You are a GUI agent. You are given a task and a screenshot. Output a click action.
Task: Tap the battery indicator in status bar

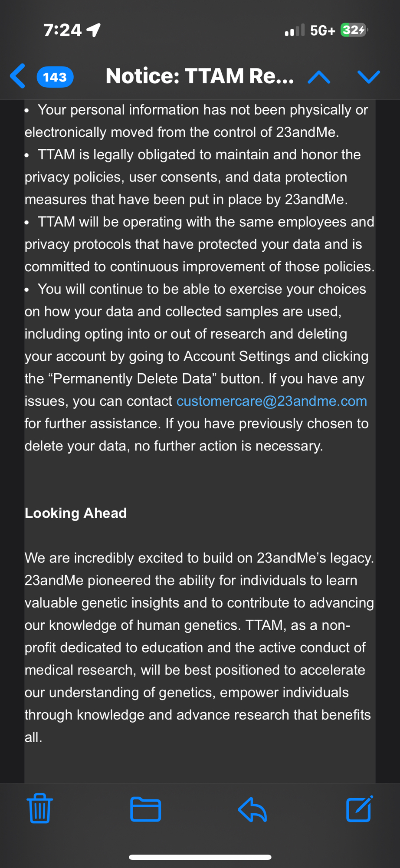click(x=354, y=30)
